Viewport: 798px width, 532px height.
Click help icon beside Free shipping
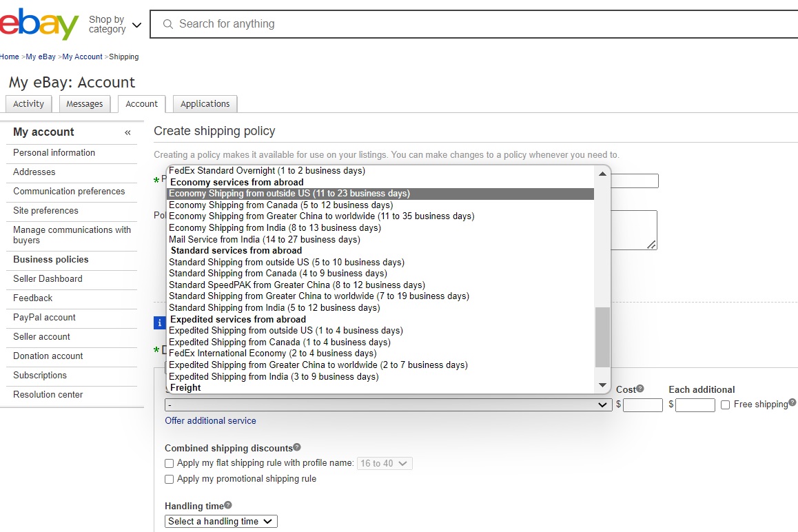792,402
